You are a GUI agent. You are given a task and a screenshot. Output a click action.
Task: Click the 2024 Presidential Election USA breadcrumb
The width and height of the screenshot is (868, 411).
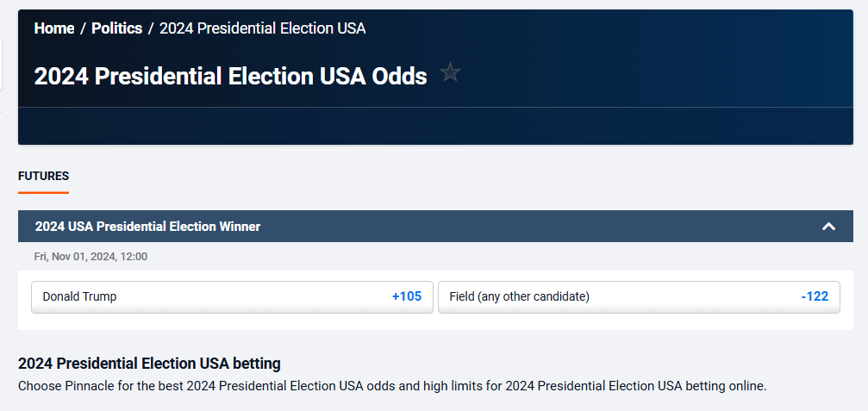point(262,28)
